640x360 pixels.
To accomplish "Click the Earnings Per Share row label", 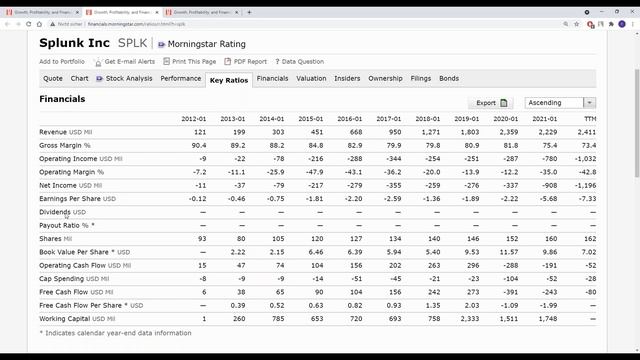I will click(x=78, y=199).
